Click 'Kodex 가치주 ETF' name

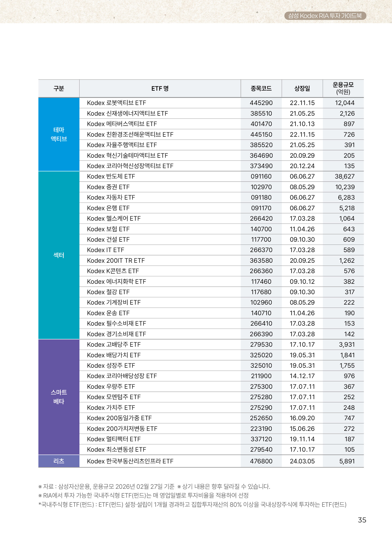click(x=111, y=408)
